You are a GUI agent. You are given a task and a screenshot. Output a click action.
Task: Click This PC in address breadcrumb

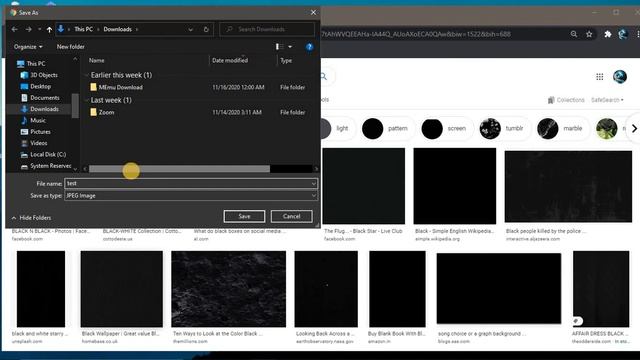[x=83, y=29]
